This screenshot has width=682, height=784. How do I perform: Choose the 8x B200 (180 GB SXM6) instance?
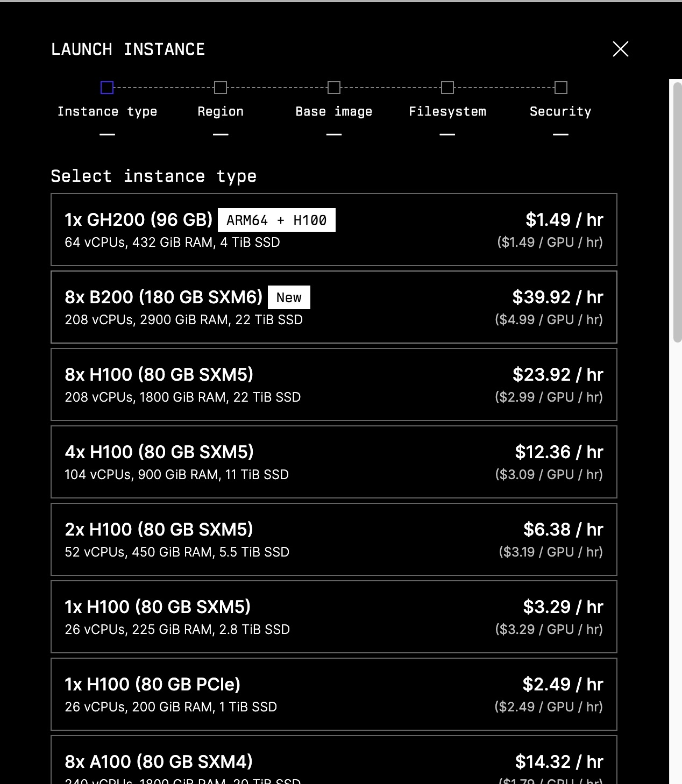[x=333, y=307]
